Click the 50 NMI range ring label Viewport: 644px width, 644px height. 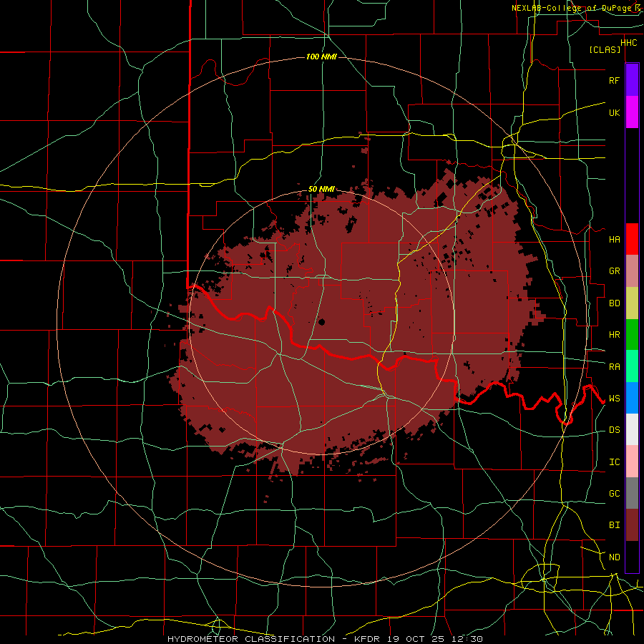321,189
